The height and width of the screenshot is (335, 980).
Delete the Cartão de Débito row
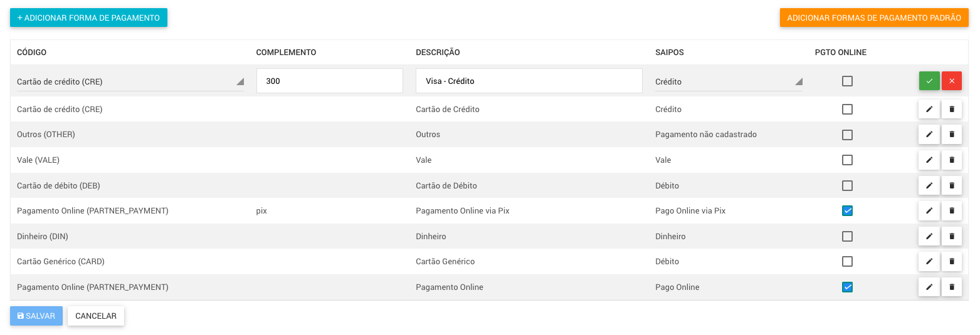coord(952,185)
